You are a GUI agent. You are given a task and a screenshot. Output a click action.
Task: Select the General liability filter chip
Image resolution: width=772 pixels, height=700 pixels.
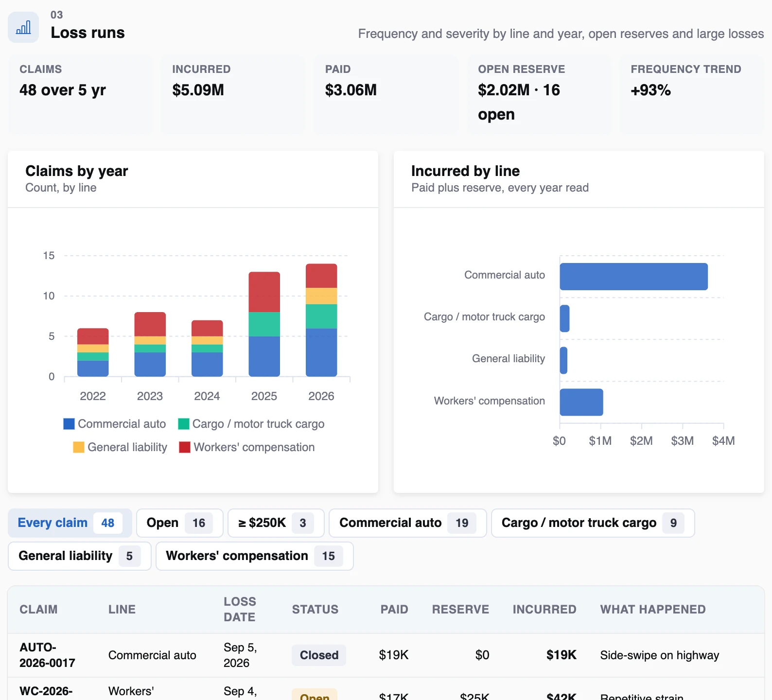(80, 556)
